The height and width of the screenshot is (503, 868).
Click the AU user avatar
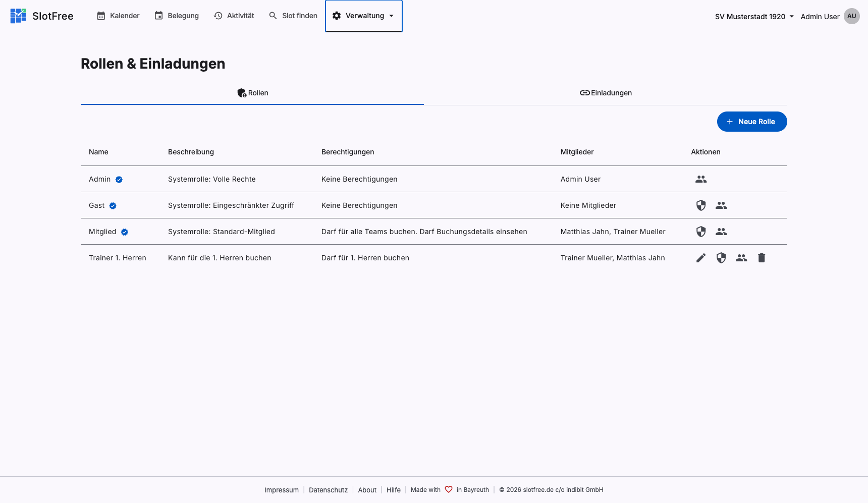852,16
